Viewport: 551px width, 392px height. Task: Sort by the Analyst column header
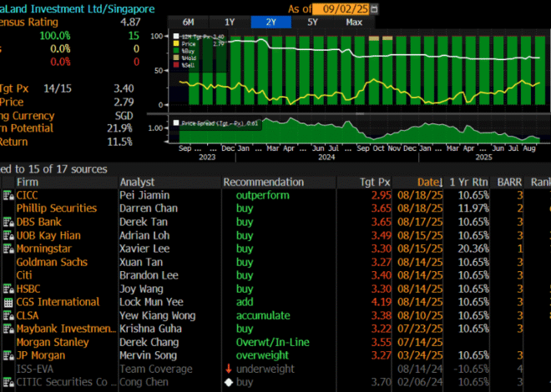pyautogui.click(x=137, y=182)
